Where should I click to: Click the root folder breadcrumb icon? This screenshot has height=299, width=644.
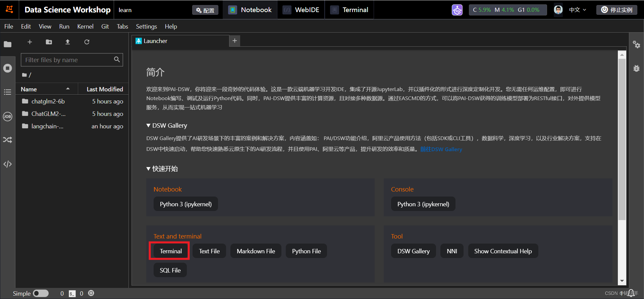pos(24,75)
